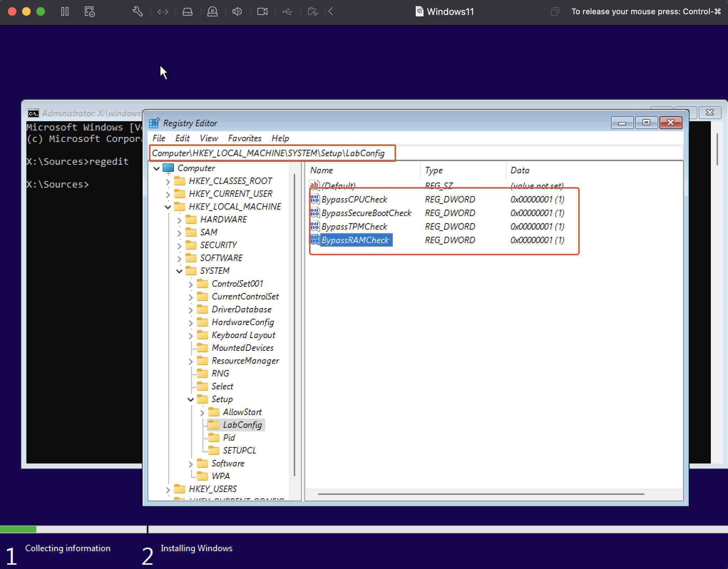Viewport: 728px width, 569px height.
Task: Click the View menu in Registry Editor
Action: (208, 138)
